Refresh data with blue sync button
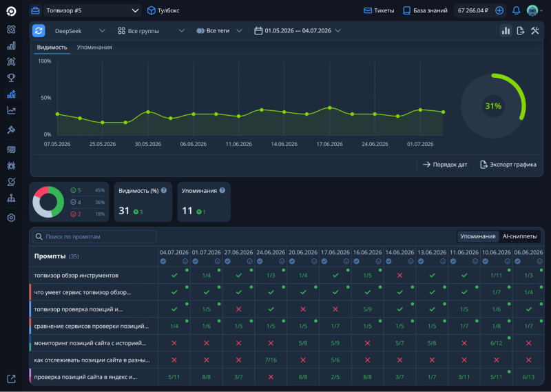551x392 pixels. 39,30
